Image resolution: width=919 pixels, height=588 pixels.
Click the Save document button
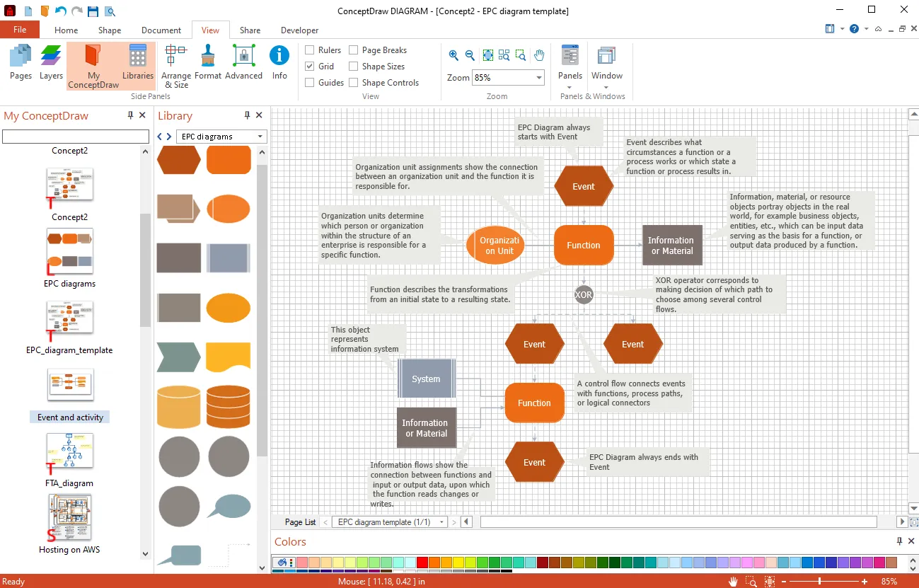point(95,11)
